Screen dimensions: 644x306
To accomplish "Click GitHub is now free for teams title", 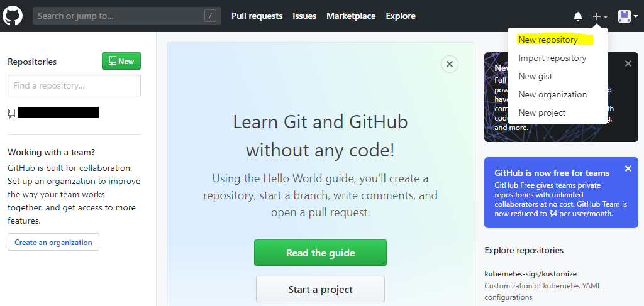I will 552,173.
